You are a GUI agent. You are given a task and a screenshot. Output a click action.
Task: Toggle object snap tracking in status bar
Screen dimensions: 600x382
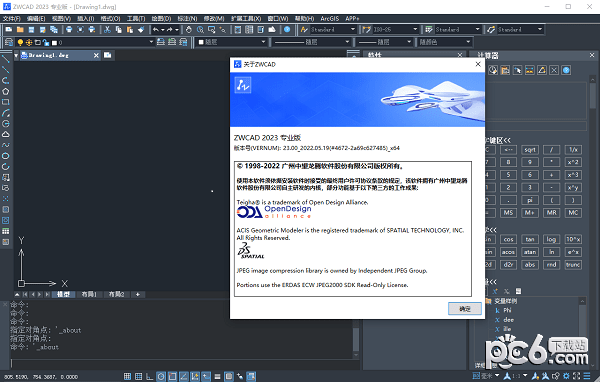pos(184,377)
